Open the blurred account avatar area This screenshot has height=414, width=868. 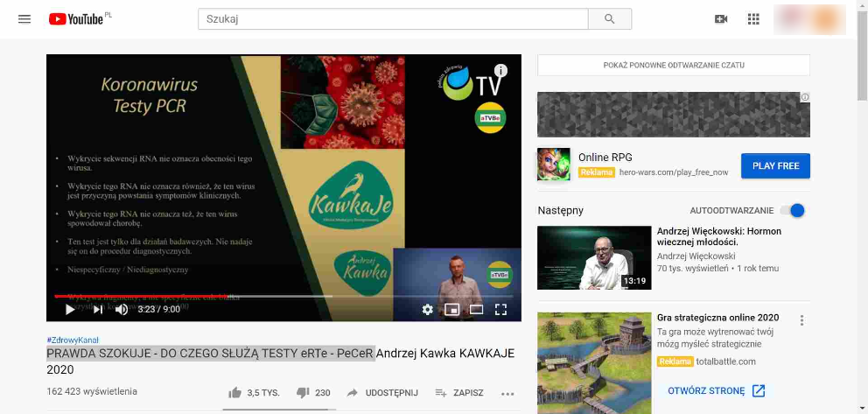(809, 19)
